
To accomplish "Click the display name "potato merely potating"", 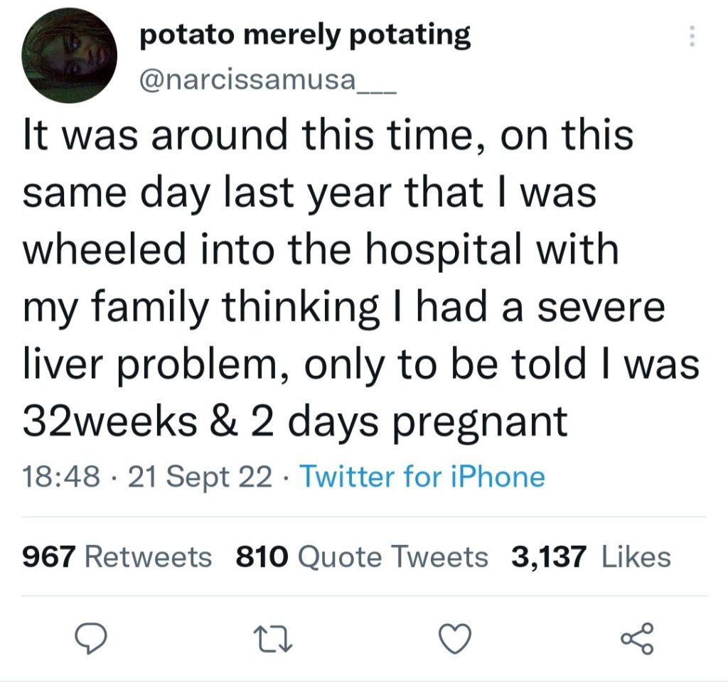I will point(306,35).
